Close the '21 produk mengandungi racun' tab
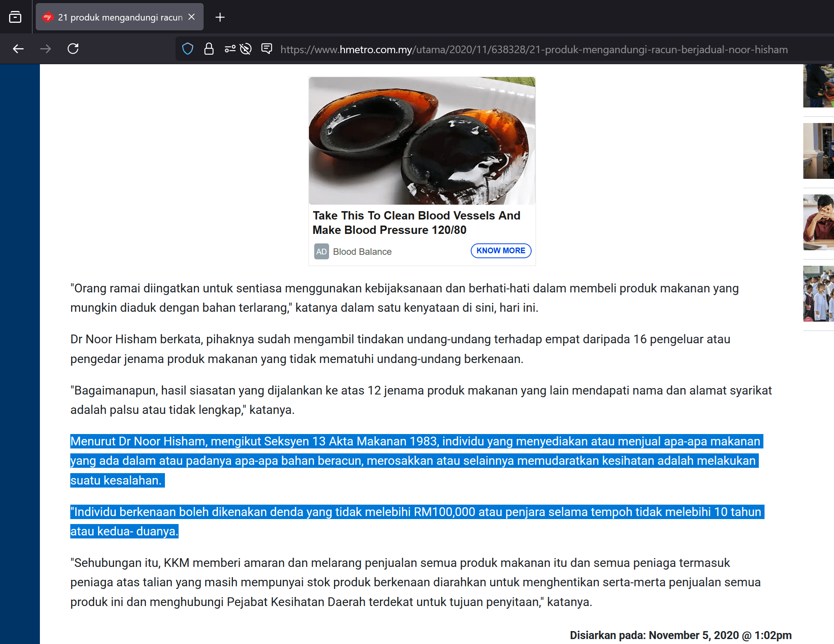The image size is (834, 644). [192, 17]
